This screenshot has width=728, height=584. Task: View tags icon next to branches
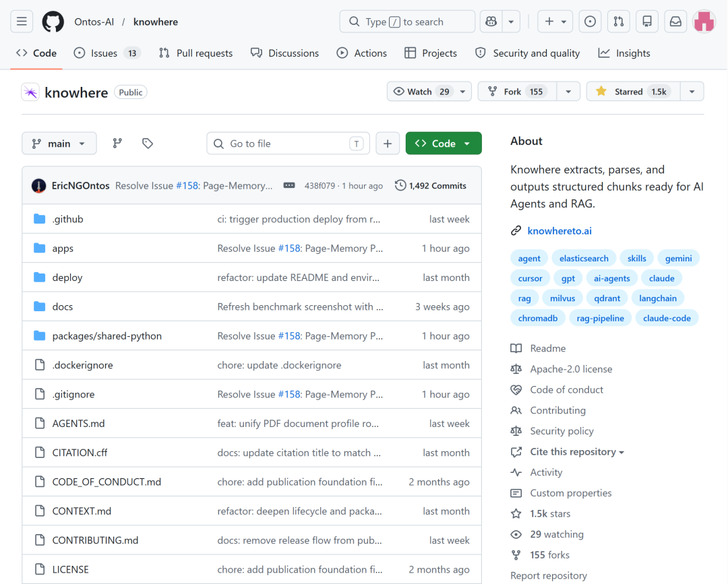click(148, 143)
